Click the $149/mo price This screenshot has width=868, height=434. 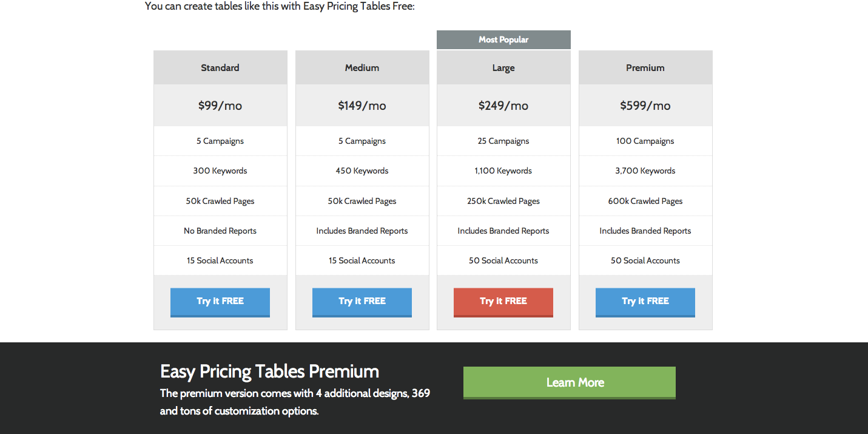pos(362,106)
